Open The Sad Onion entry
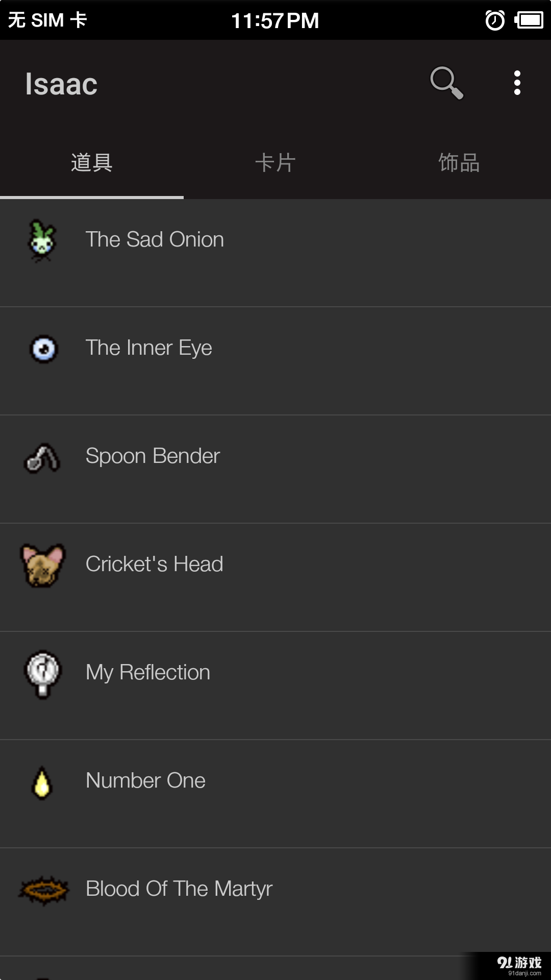The width and height of the screenshot is (551, 980). pyautogui.click(x=155, y=239)
